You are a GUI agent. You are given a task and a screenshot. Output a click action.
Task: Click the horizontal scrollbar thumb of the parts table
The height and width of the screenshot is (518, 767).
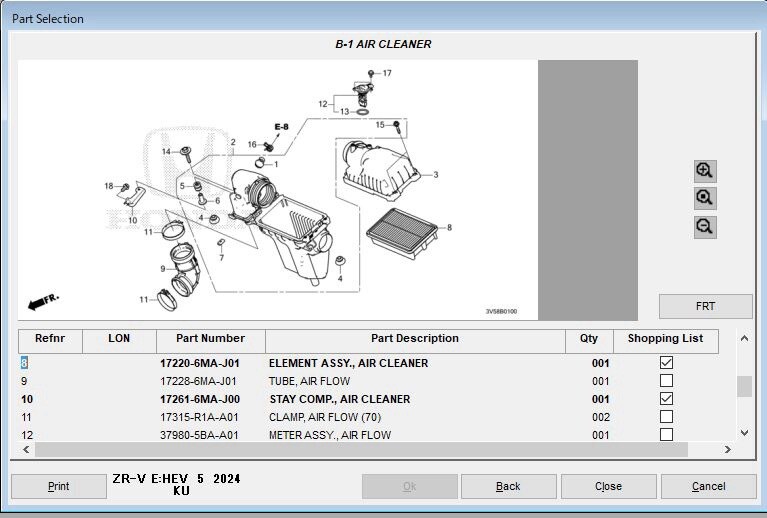[361, 449]
